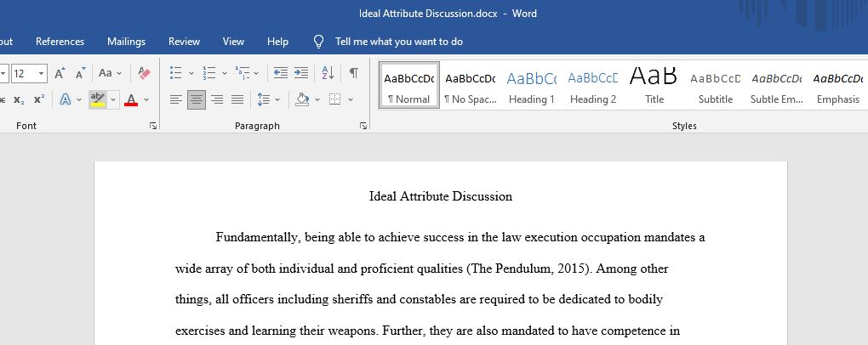The width and height of the screenshot is (868, 345).
Task: Expand shading color dropdown arrow
Action: [317, 99]
